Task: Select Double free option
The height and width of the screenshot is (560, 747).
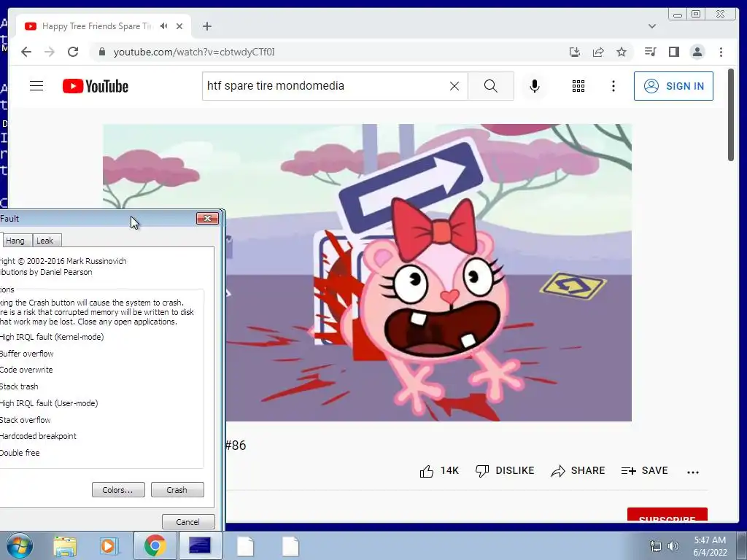Action: pyautogui.click(x=20, y=452)
